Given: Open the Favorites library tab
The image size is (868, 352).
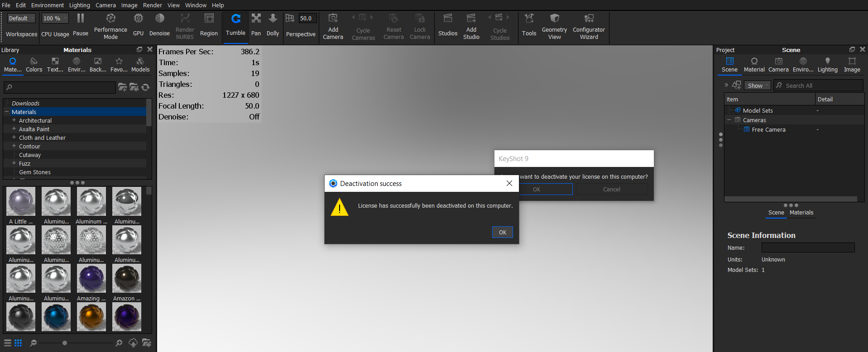Looking at the screenshot, I should pyautogui.click(x=119, y=65).
